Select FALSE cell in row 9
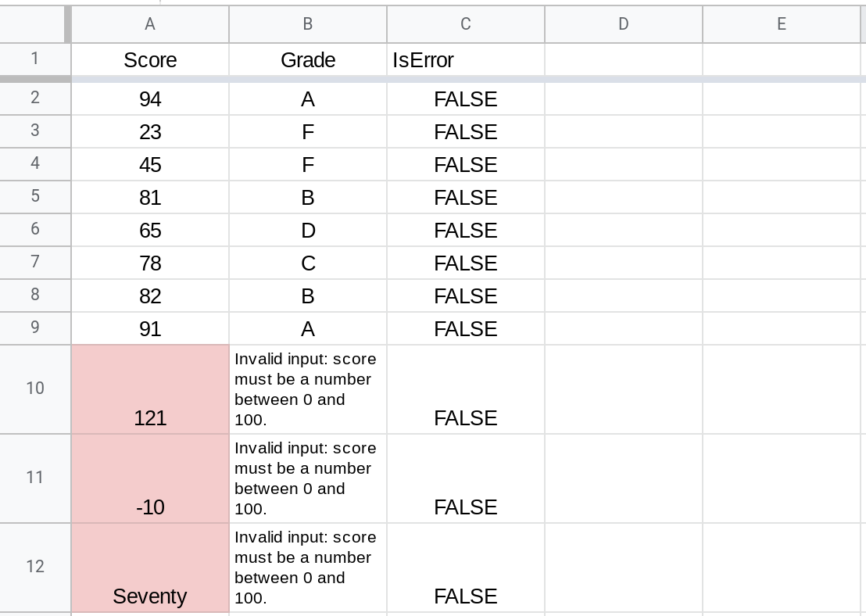The image size is (866, 616). tap(466, 329)
